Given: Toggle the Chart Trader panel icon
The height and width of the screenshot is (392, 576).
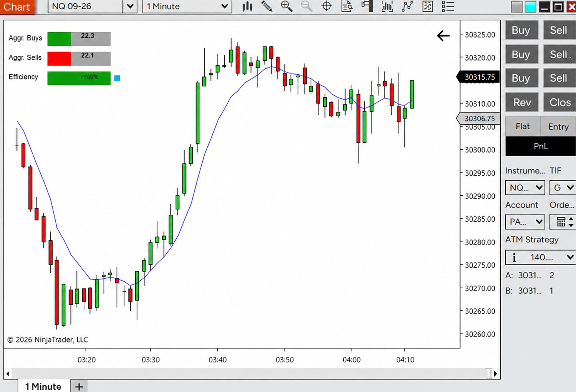Looking at the screenshot, I should (367, 6).
